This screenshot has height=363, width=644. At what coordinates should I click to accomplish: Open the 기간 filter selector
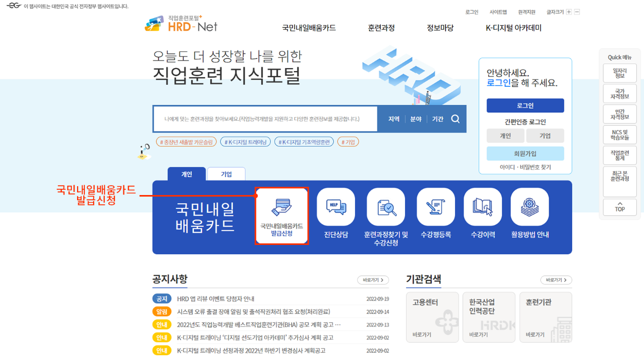pyautogui.click(x=437, y=119)
